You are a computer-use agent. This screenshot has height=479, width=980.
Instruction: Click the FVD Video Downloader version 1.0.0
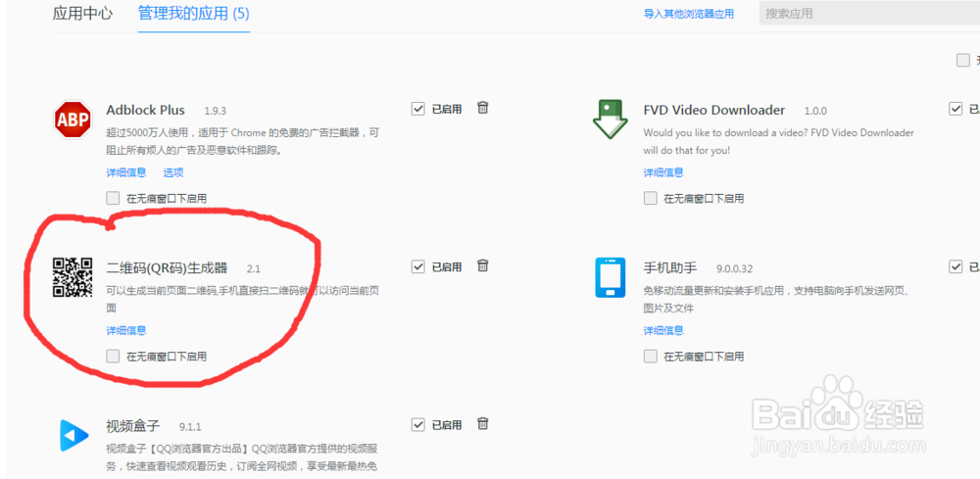(x=815, y=111)
